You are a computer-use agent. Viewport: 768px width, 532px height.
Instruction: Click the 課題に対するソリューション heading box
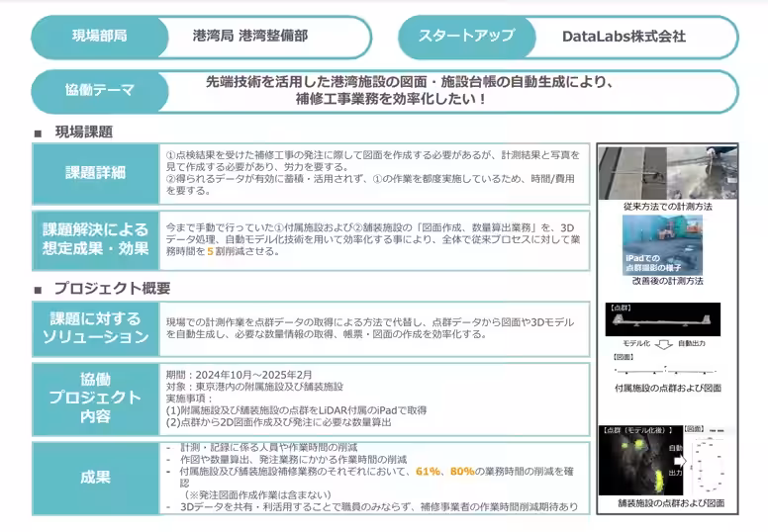[x=96, y=328]
